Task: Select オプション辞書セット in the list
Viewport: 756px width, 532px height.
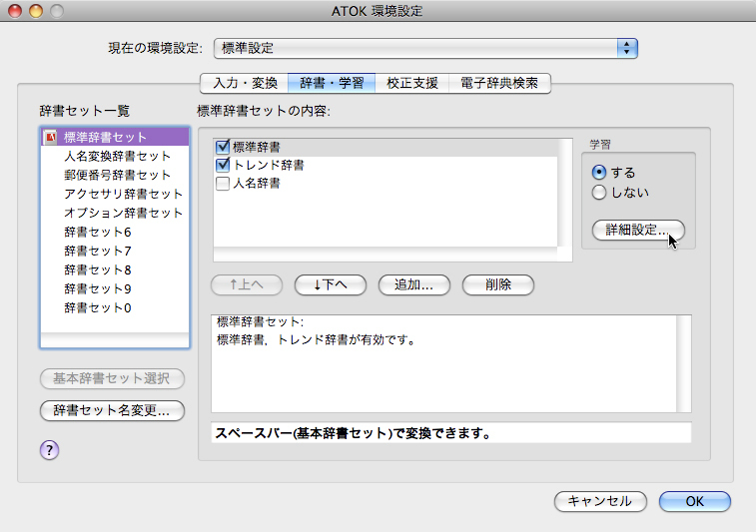Action: click(x=115, y=213)
